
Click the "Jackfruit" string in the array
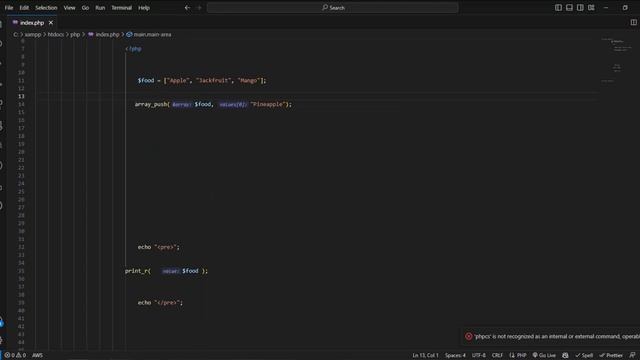click(x=213, y=81)
